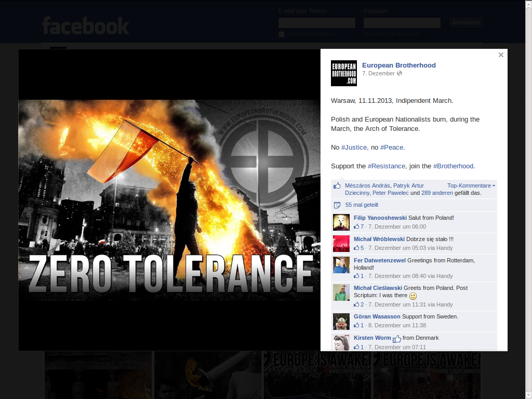The image size is (532, 399).
Task: Open the #Resistance hashtag link
Action: point(387,166)
